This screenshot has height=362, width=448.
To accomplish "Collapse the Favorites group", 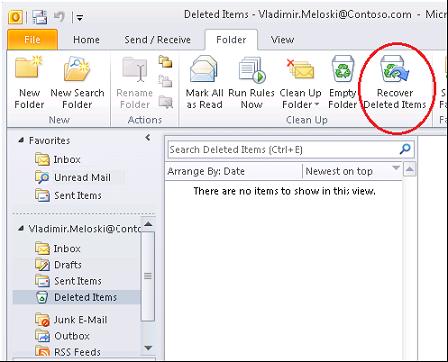I will tap(21, 140).
